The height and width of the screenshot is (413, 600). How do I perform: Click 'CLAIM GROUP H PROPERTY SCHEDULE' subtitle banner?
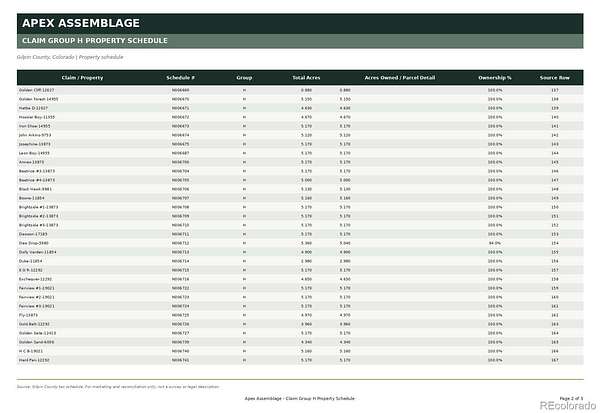[300, 41]
